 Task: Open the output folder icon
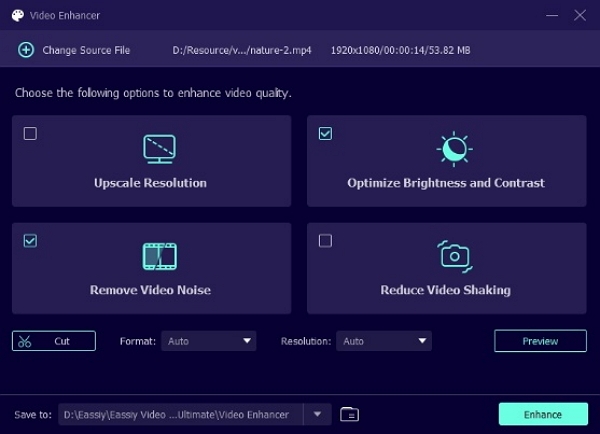(349, 414)
